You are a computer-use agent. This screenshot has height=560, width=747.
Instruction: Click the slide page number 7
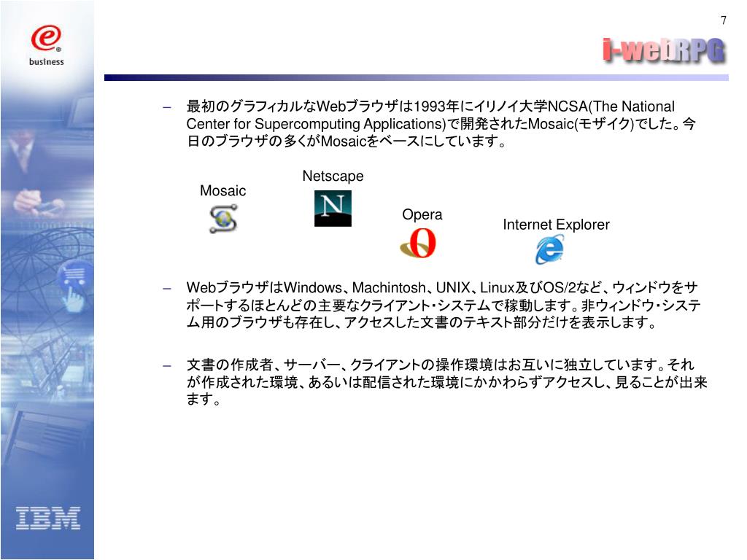point(723,20)
